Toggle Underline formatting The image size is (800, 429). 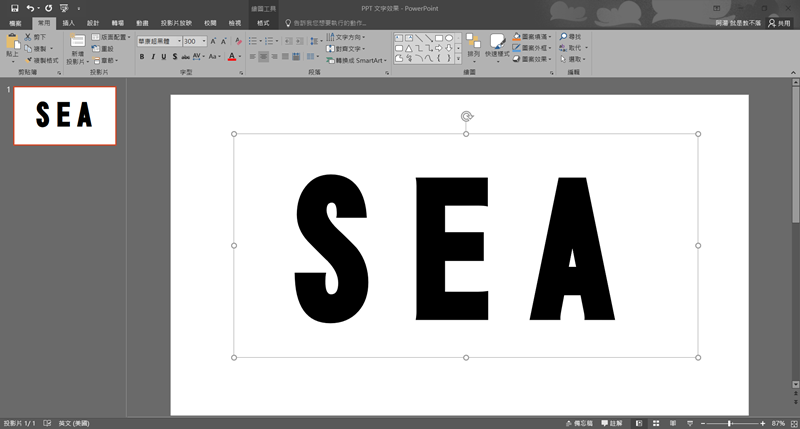click(x=164, y=57)
